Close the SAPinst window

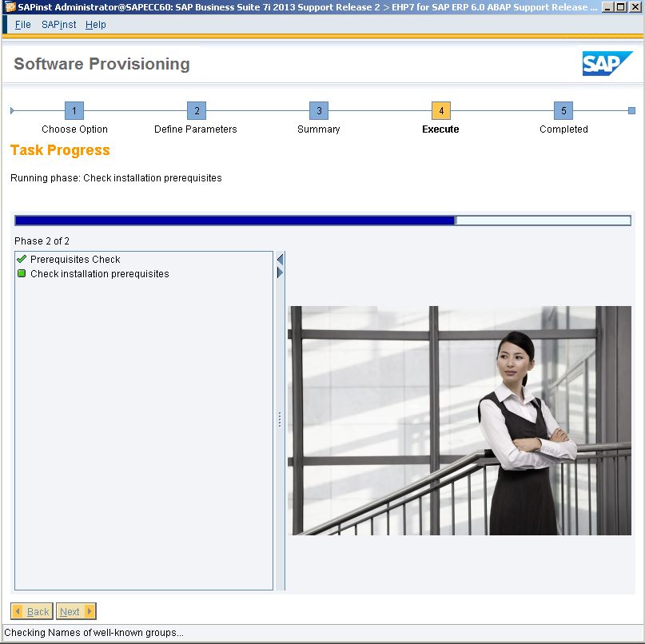coord(635,7)
